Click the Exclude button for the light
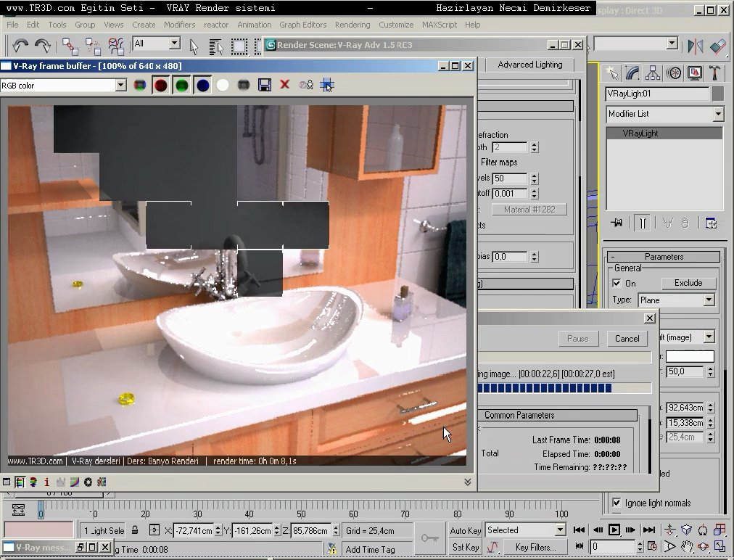The height and width of the screenshot is (560, 734). coord(688,283)
